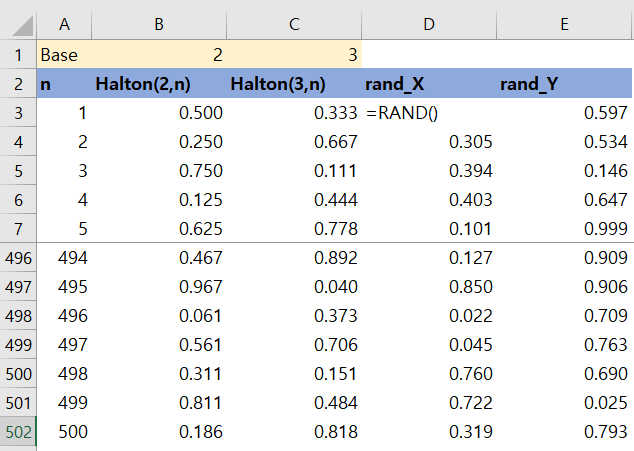
Task: Click the 'Halton(3,n)' header cell
Action: (294, 84)
